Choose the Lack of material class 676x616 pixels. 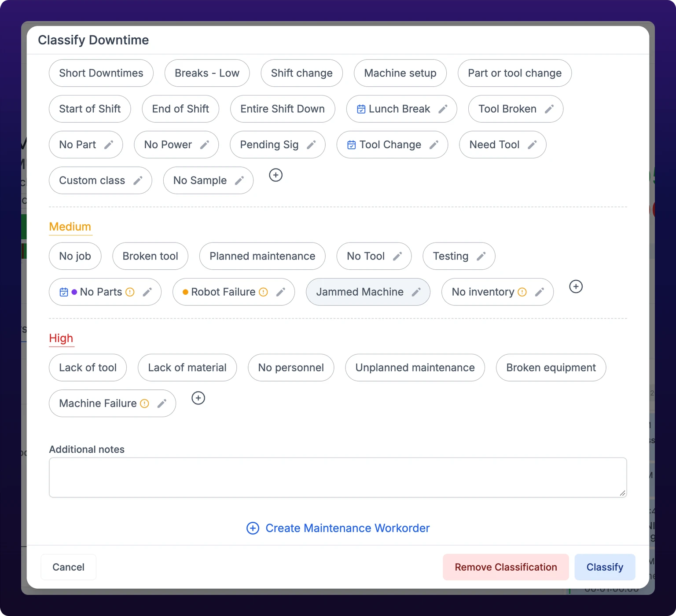pos(187,368)
